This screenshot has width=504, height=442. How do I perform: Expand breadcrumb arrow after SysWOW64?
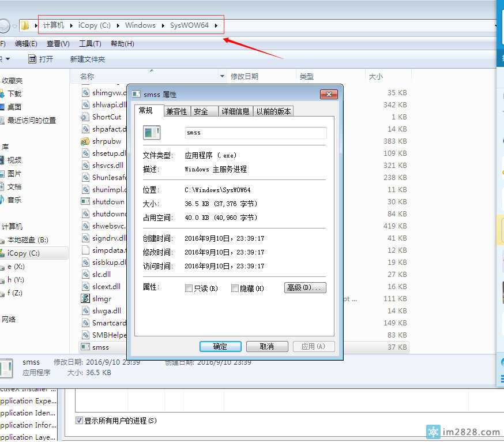point(216,25)
